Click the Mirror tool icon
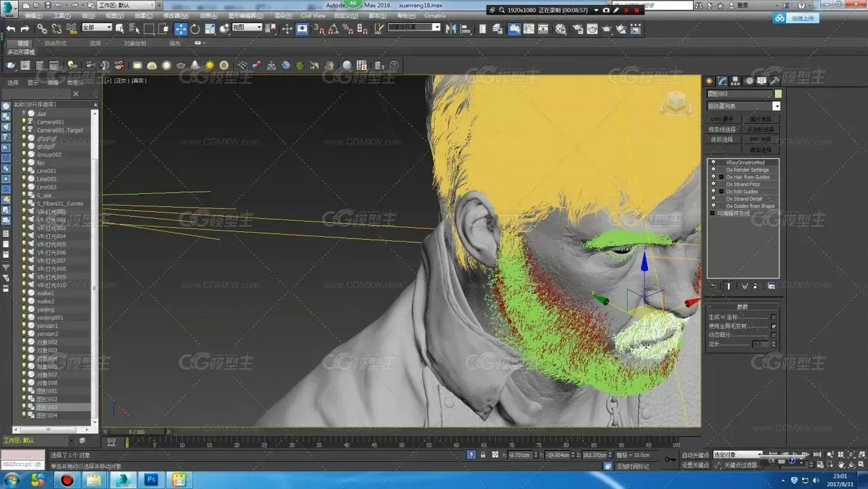This screenshot has width=868, height=489. pos(451,28)
